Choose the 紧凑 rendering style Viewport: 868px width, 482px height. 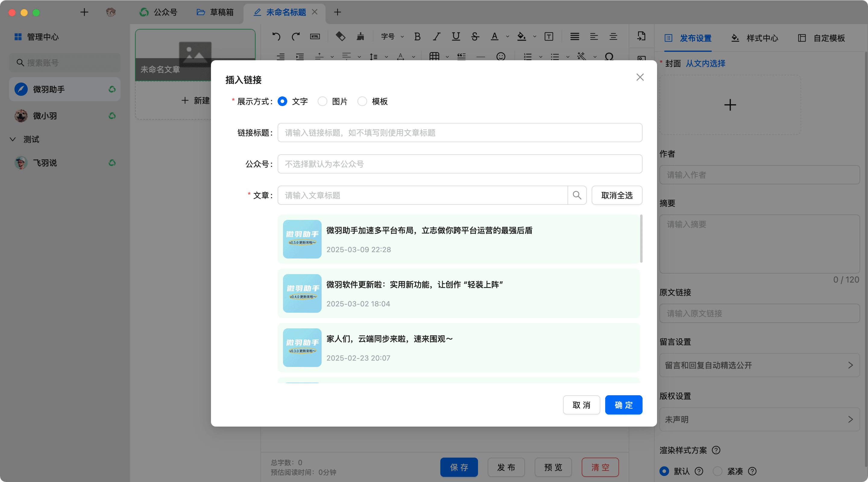pos(717,471)
